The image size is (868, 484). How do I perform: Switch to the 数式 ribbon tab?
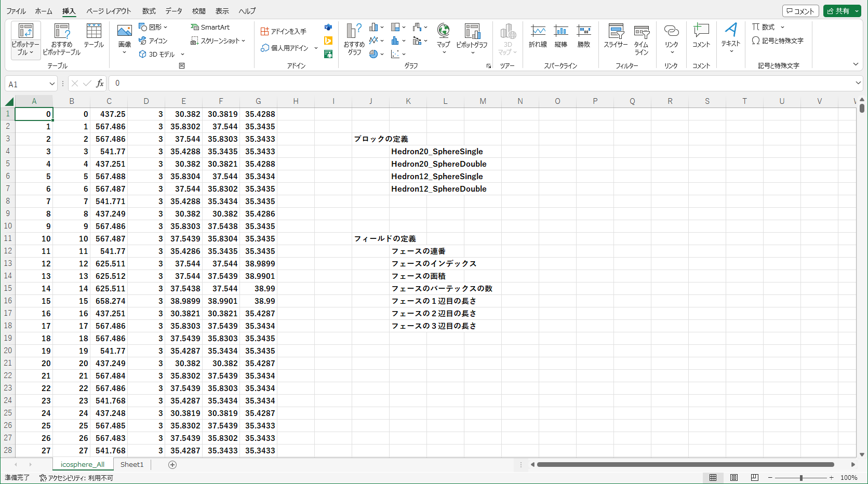click(x=149, y=11)
